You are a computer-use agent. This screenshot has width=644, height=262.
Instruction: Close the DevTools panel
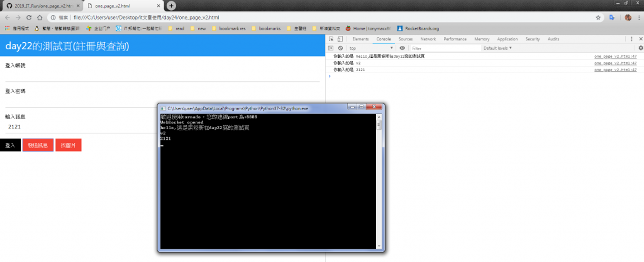tap(640, 39)
